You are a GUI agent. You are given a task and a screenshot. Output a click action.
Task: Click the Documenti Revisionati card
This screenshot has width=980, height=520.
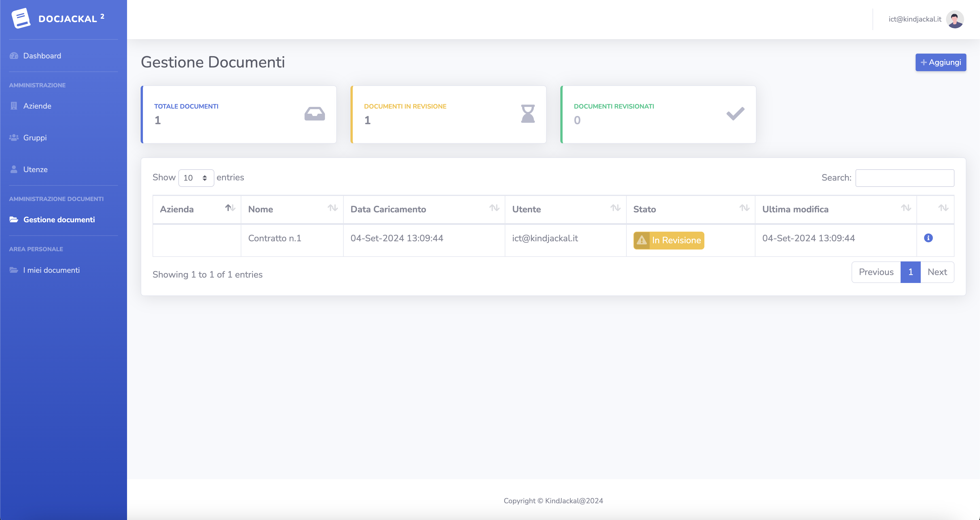coord(658,115)
